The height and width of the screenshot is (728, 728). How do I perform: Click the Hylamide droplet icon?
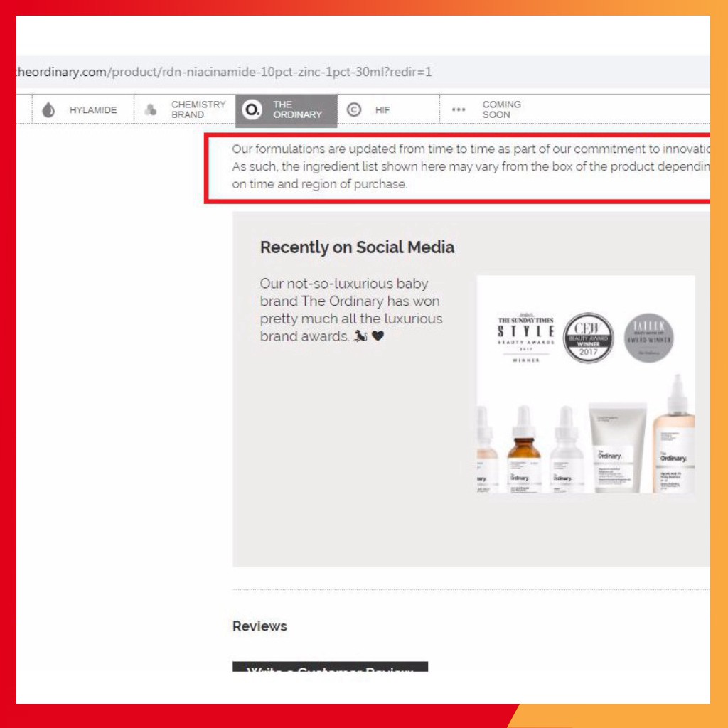click(48, 110)
